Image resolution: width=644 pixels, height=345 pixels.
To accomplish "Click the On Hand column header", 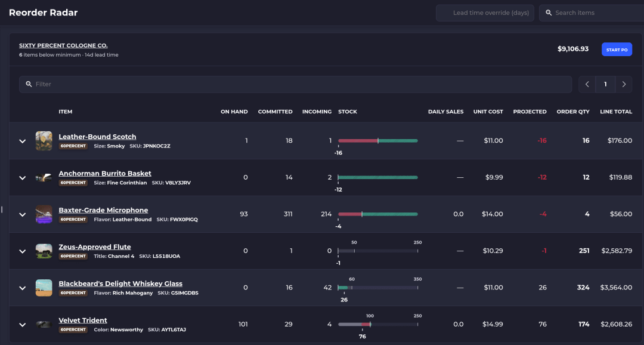I will [234, 112].
